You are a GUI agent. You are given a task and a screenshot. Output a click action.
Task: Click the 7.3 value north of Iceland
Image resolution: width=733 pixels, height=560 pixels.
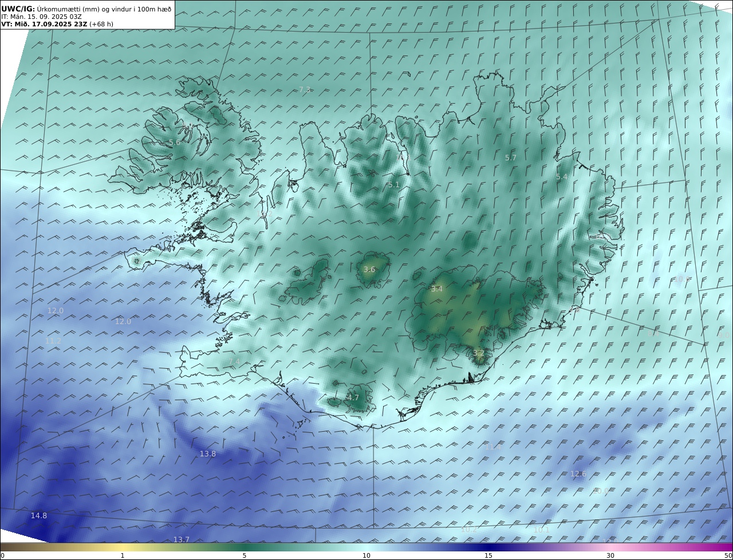[305, 89]
